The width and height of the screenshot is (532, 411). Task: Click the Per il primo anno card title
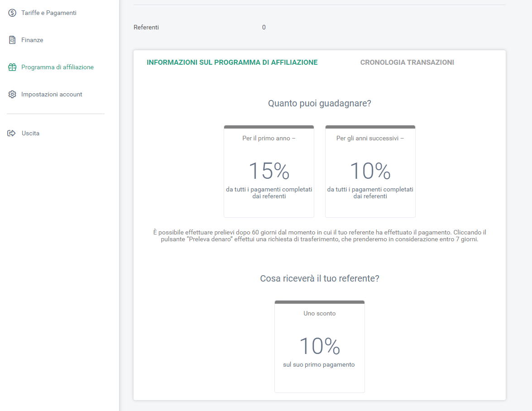click(x=268, y=139)
